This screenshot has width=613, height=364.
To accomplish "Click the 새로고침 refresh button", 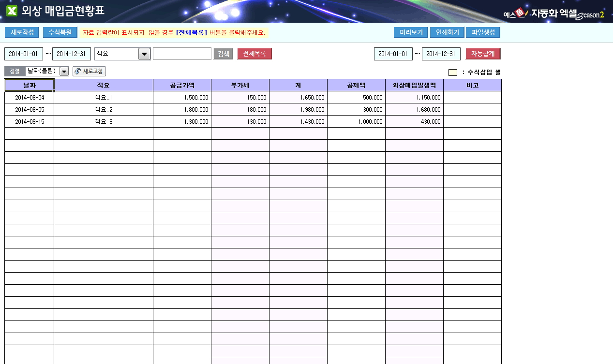I will 89,72.
